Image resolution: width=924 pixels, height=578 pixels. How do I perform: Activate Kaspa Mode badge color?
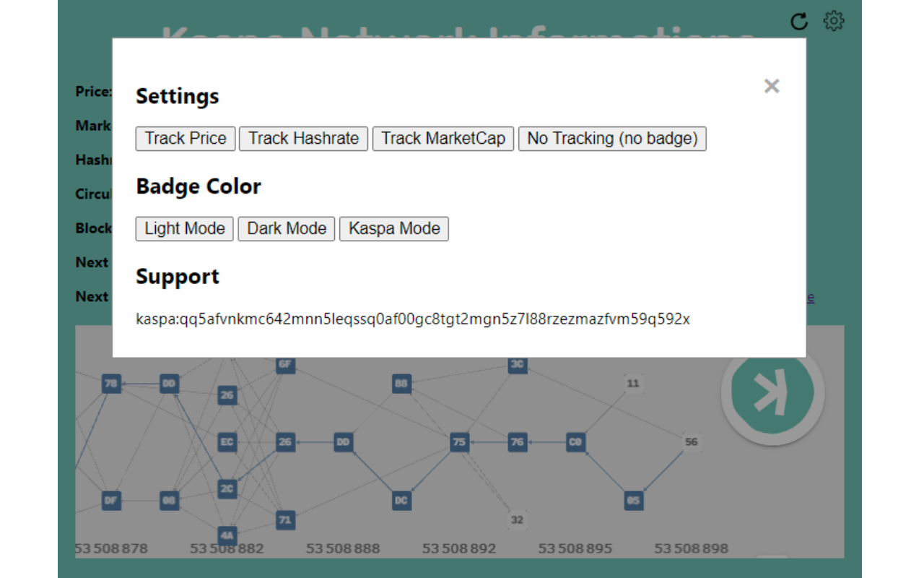394,228
